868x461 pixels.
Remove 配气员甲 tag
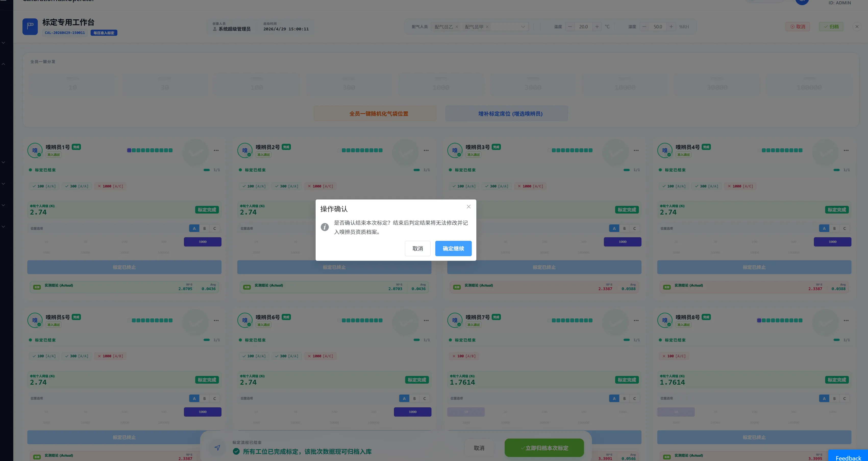(x=487, y=27)
